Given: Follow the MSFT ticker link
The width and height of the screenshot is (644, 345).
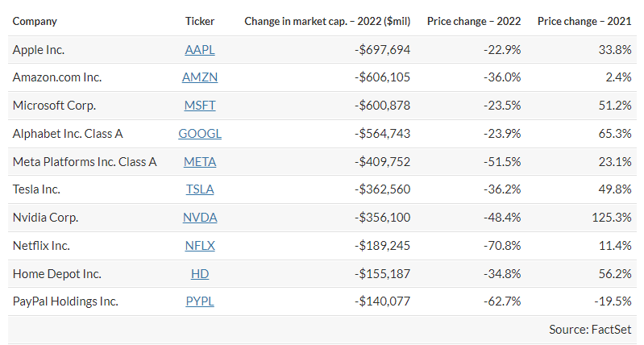Looking at the screenshot, I should (200, 106).
